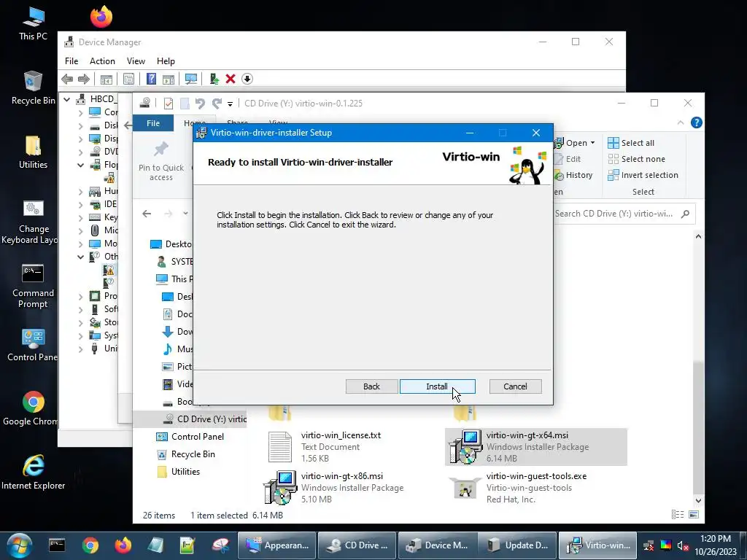
Task: Select the virtio-win-gt-x64.msi file
Action: 536,447
